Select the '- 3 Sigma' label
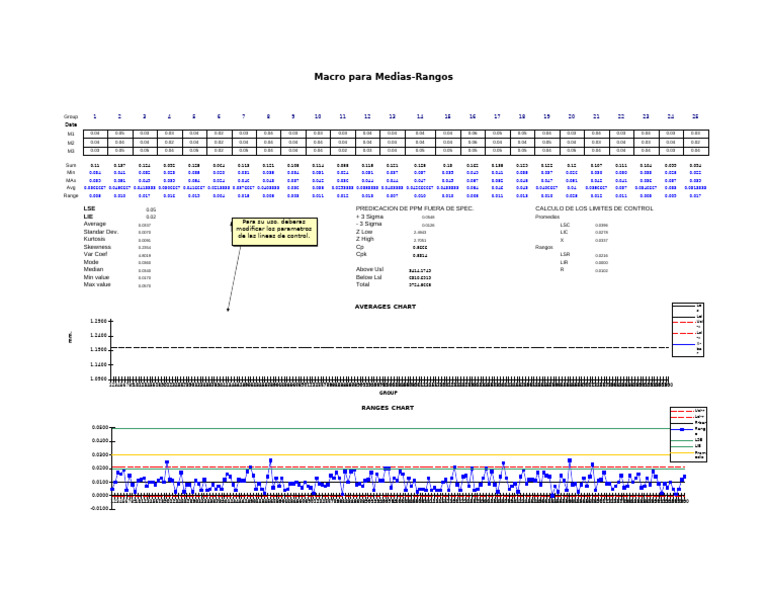This screenshot has width=768, height=594. coord(369,224)
